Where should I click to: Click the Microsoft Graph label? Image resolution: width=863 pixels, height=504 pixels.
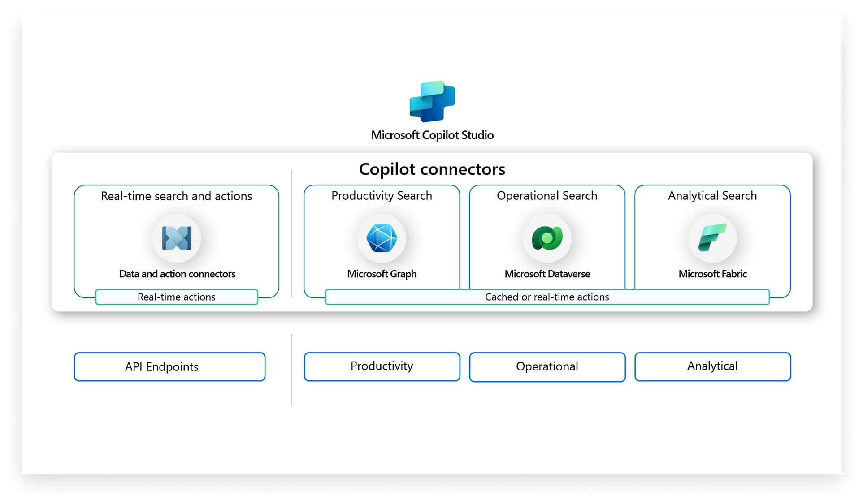click(x=382, y=274)
